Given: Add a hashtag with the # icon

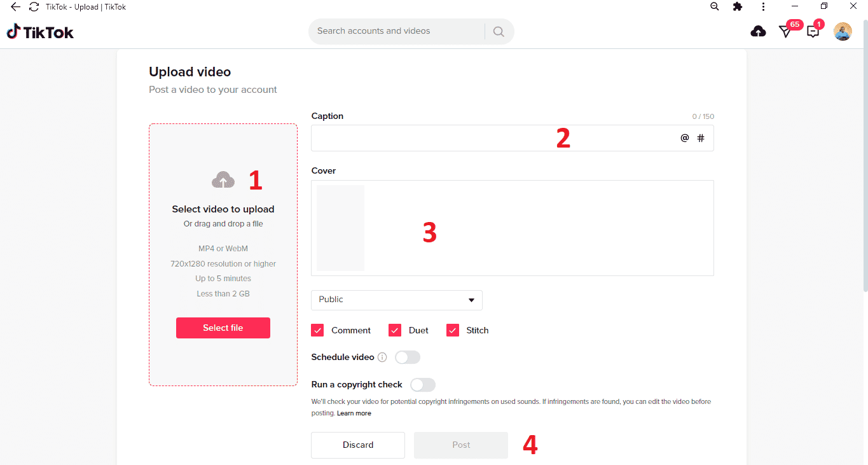Looking at the screenshot, I should pos(701,138).
